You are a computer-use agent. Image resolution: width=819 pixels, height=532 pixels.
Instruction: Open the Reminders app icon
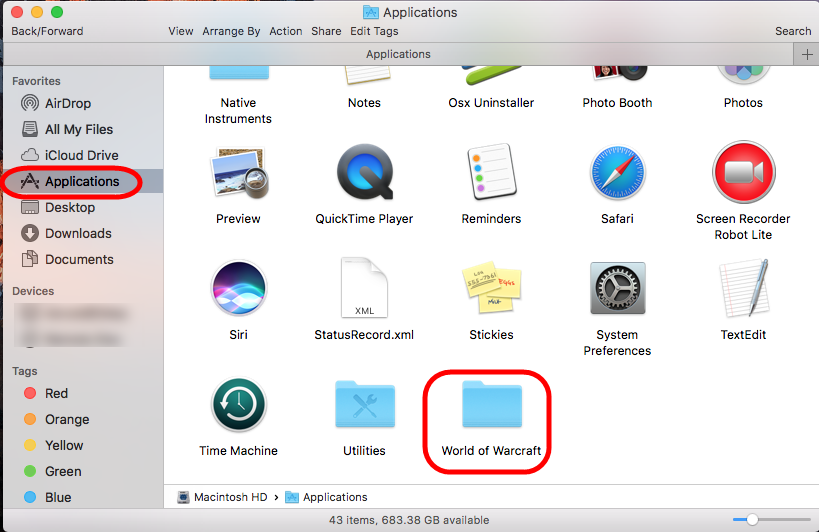pos(491,173)
